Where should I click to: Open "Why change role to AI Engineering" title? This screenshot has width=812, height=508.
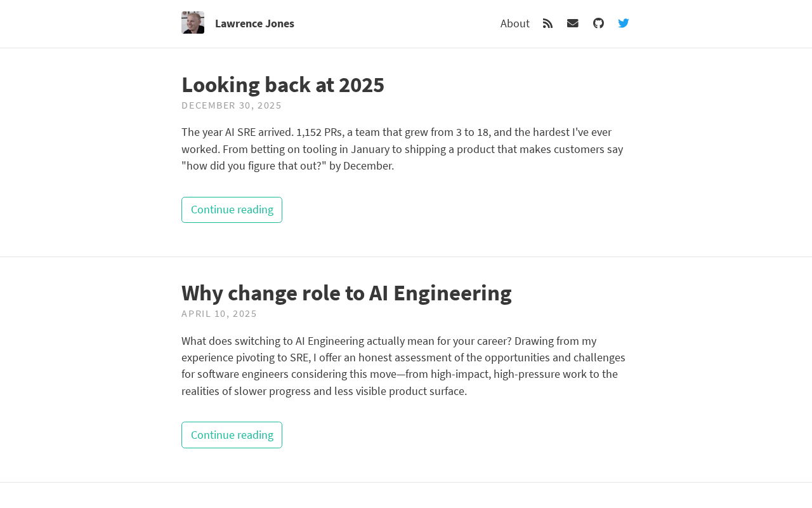tap(346, 293)
